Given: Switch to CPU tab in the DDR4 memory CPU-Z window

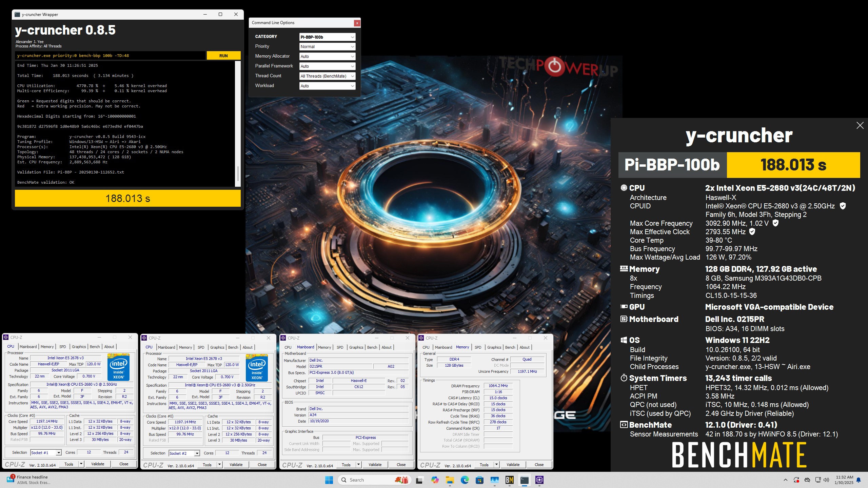Looking at the screenshot, I should coord(426,347).
